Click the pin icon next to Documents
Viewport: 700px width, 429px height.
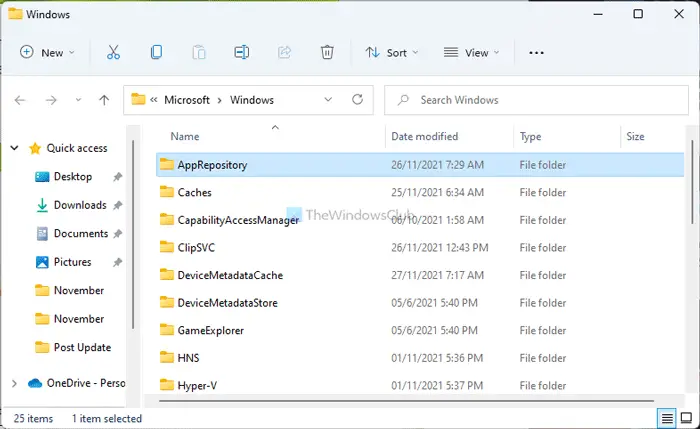coord(117,234)
